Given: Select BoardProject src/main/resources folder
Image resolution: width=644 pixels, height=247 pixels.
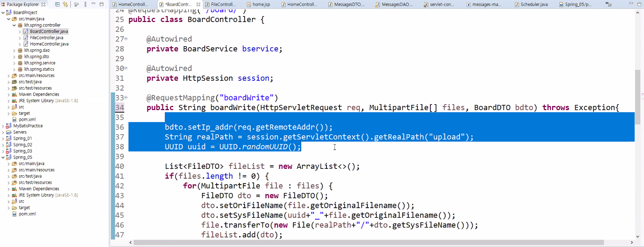Looking at the screenshot, I should [36, 76].
